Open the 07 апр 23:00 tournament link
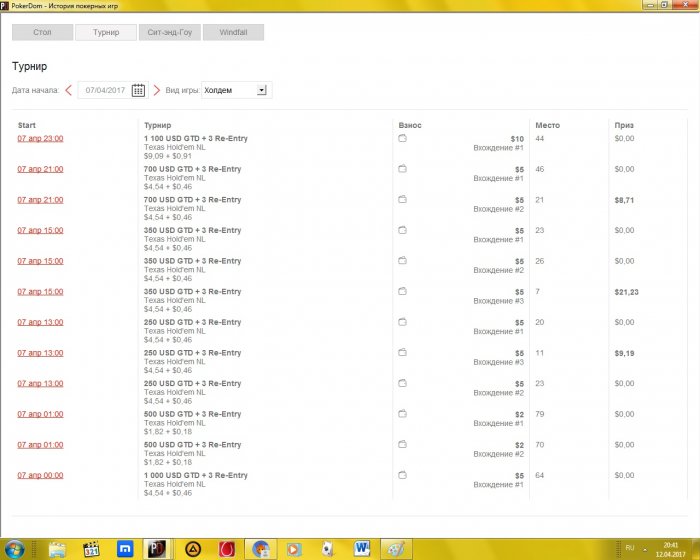The width and height of the screenshot is (700, 560). [x=40, y=139]
